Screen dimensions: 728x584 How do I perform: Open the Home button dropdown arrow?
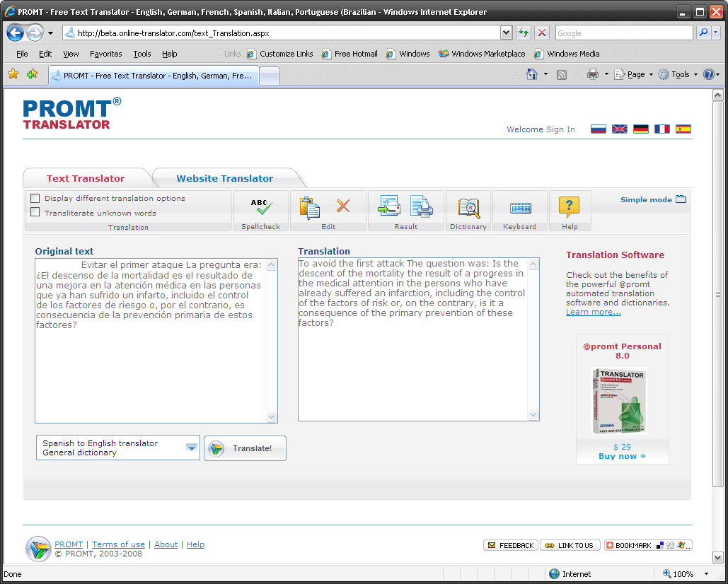click(x=545, y=74)
